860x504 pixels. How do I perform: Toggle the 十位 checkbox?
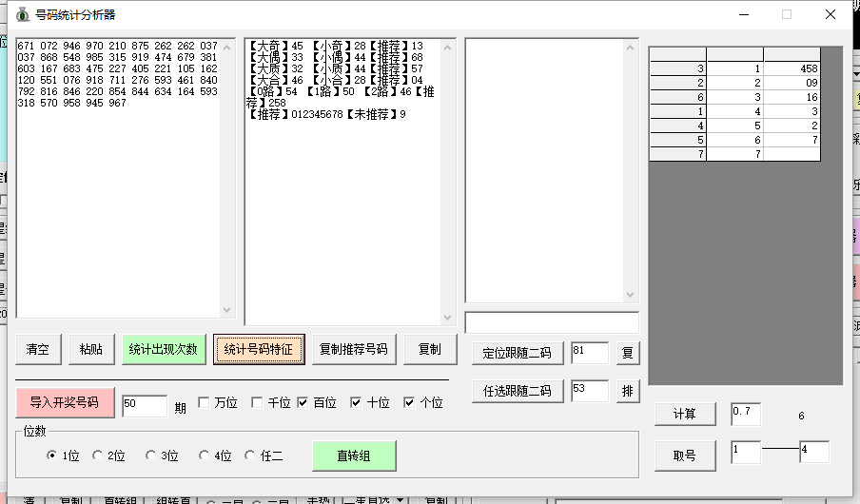click(x=356, y=403)
